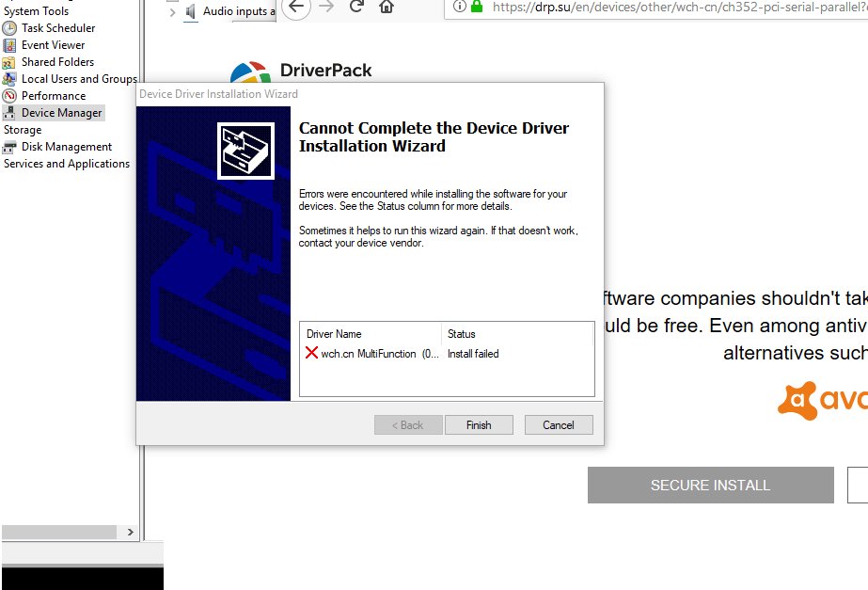This screenshot has height=590, width=868.
Task: Click the SECURE INSTALL button
Action: pyautogui.click(x=711, y=486)
